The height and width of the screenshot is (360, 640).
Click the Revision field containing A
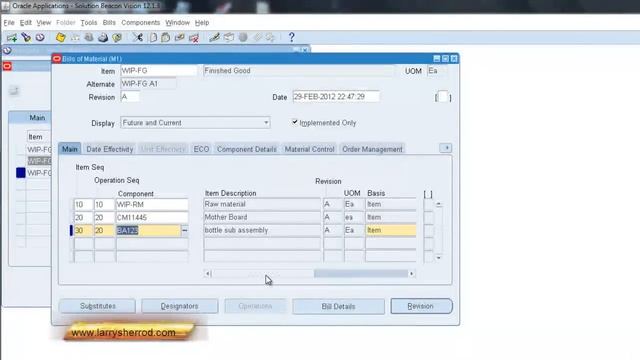[x=130, y=97]
